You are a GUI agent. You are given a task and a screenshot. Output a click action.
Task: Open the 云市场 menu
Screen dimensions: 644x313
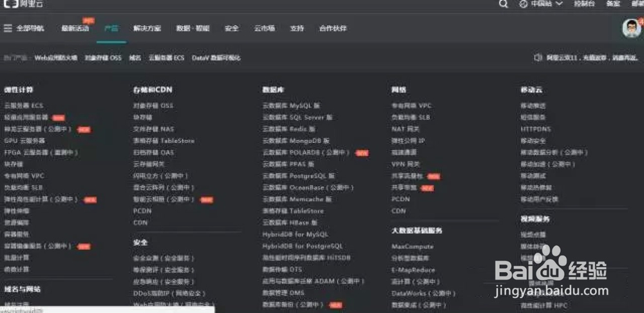265,28
